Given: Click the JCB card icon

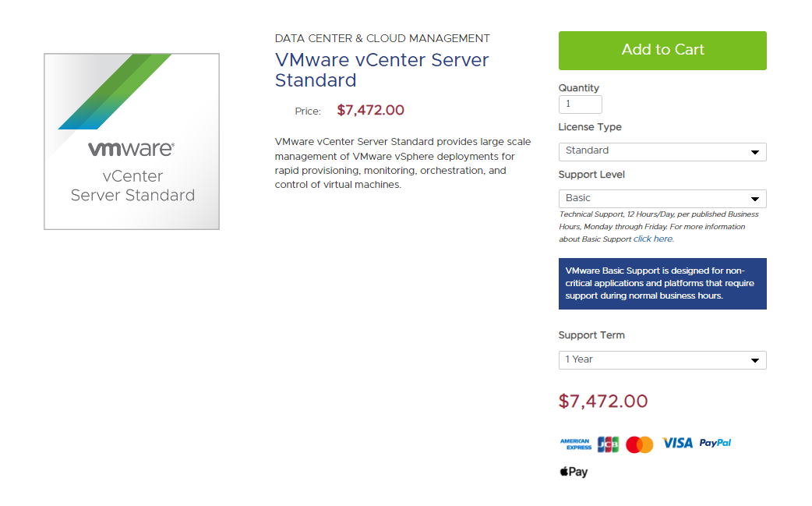Looking at the screenshot, I should point(608,444).
